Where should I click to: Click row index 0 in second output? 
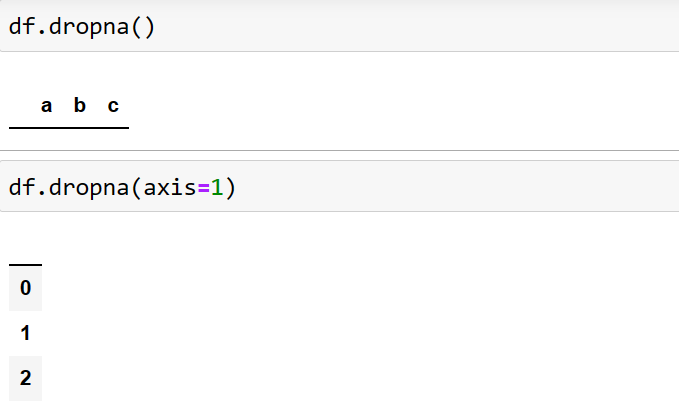pyautogui.click(x=26, y=288)
